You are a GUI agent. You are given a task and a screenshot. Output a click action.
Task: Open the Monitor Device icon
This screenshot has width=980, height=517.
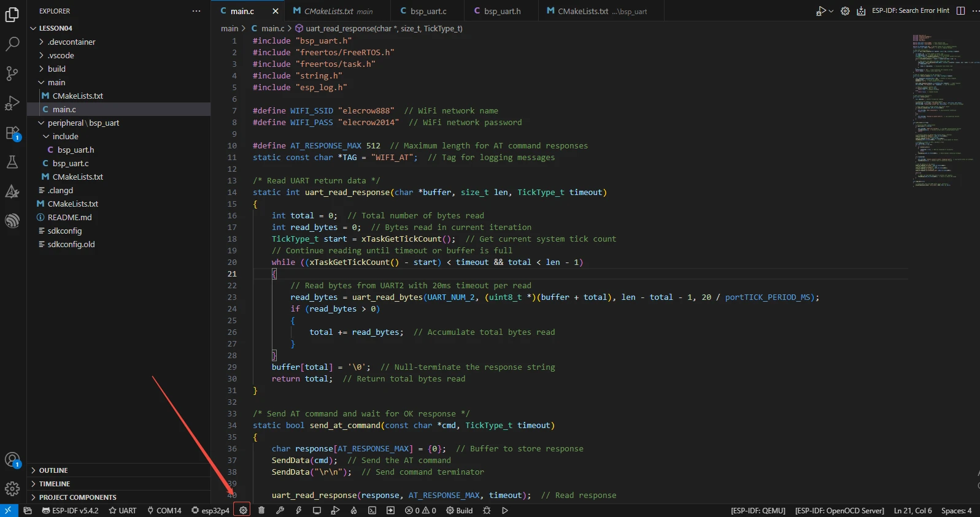click(x=317, y=510)
